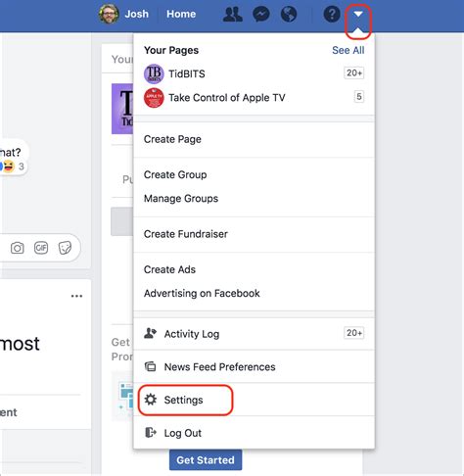Image resolution: width=464 pixels, height=476 pixels.
Task: Open the Friend Requests icon
Action: point(233,15)
